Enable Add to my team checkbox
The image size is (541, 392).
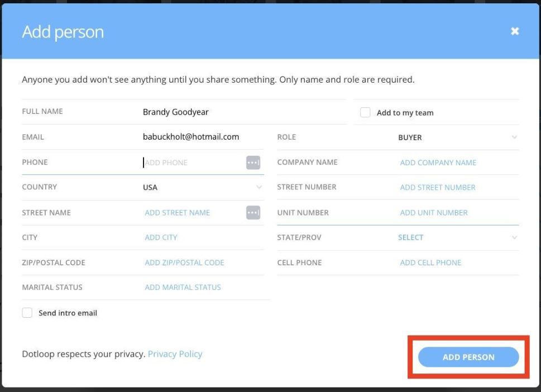tap(365, 112)
